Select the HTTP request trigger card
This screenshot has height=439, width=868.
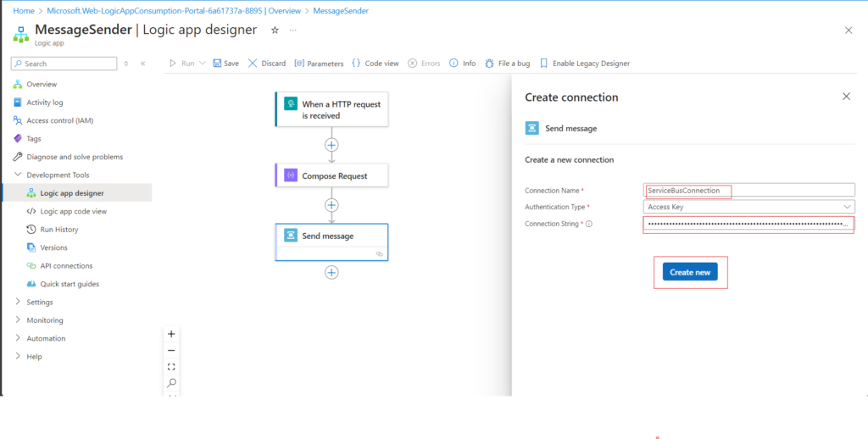pyautogui.click(x=331, y=109)
